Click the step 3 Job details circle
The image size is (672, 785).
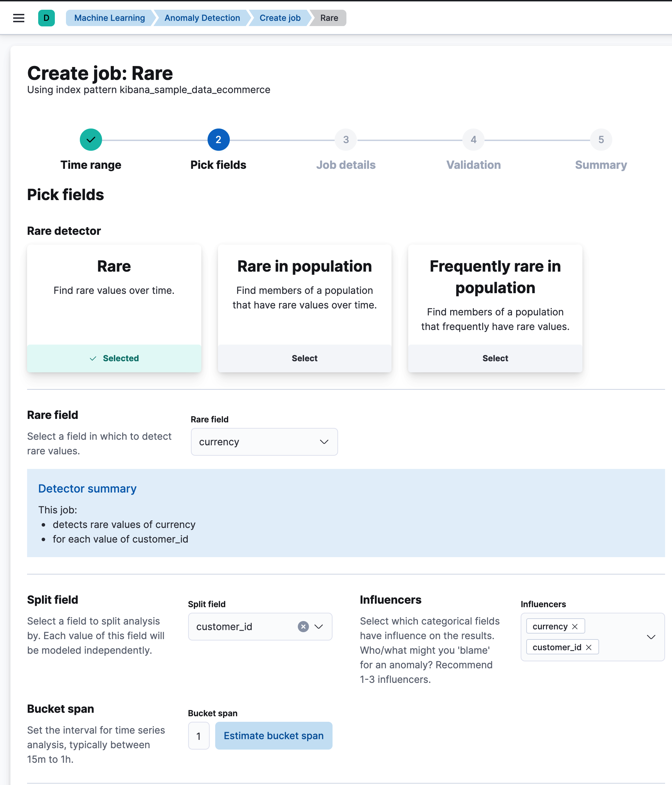pyautogui.click(x=346, y=139)
